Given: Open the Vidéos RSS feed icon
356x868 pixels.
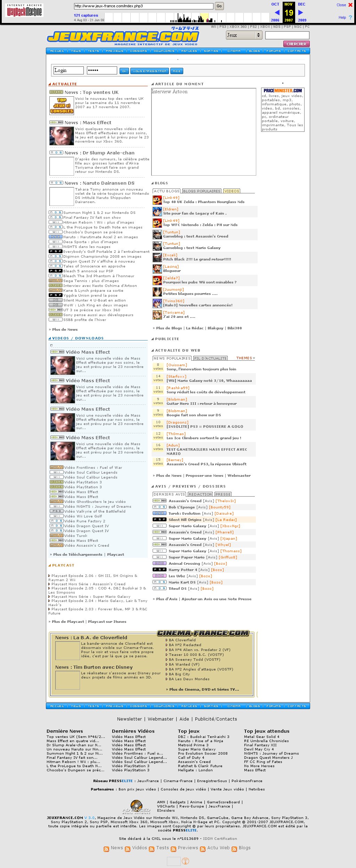Looking at the screenshot, I should pos(128,849).
